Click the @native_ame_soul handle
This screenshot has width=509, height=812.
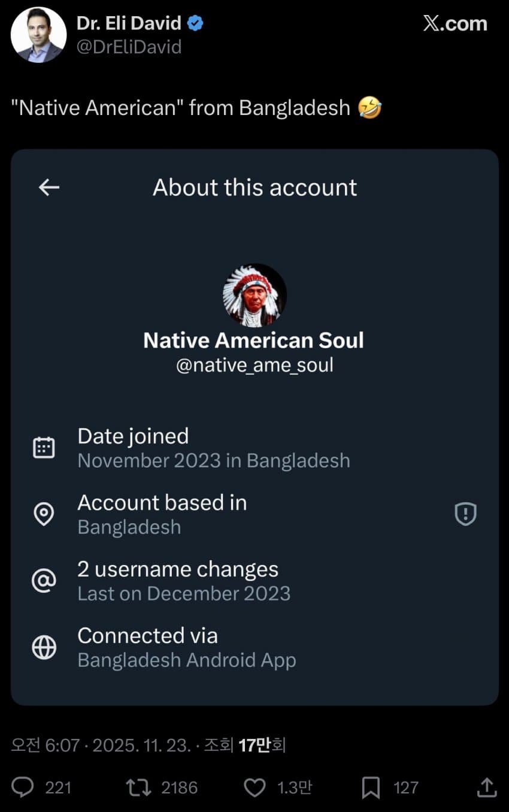point(255,365)
